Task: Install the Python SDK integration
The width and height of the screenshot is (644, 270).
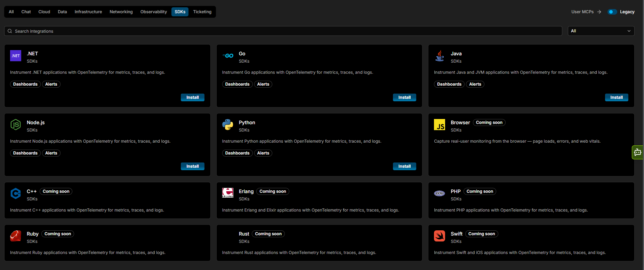Action: [404, 166]
